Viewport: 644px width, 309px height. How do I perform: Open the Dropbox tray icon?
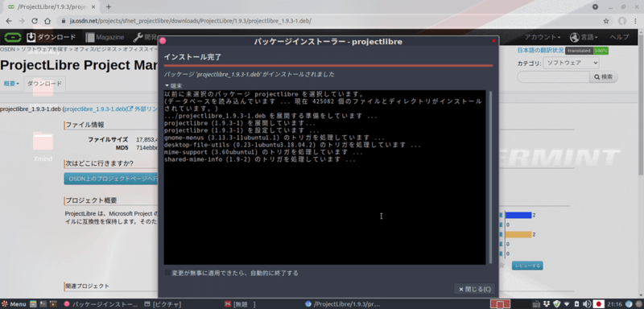[547, 304]
